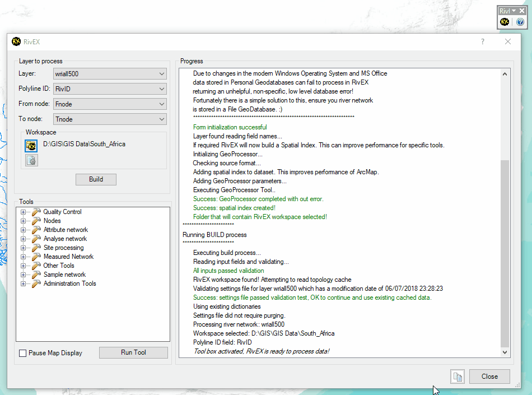Viewport: 532px width, 395px height.
Task: Click the Progress panel scrollbar thumb
Action: coord(505,253)
